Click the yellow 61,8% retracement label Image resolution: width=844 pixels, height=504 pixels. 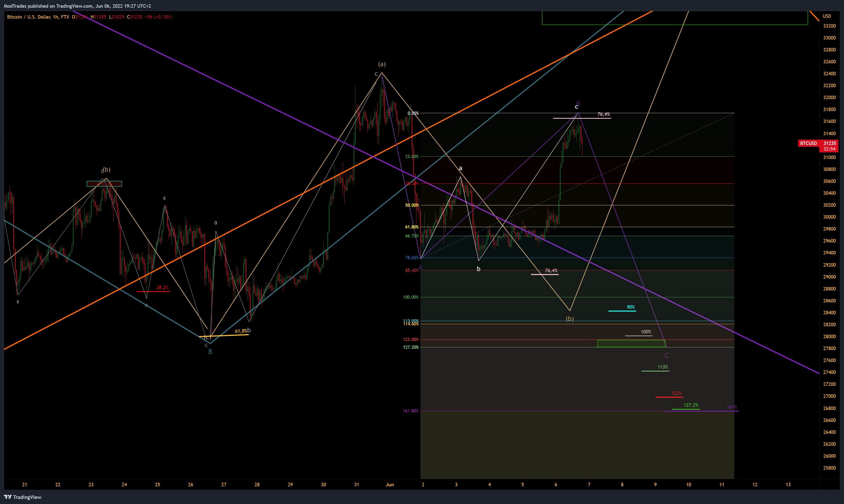[241, 331]
